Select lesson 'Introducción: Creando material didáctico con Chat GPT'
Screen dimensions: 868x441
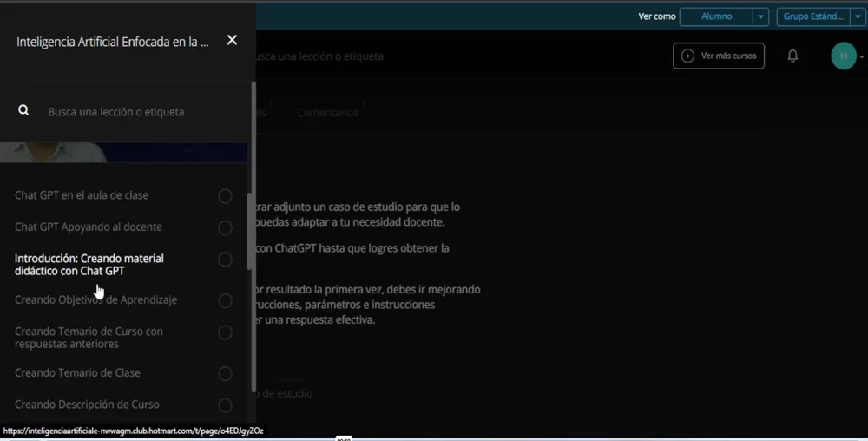(89, 265)
